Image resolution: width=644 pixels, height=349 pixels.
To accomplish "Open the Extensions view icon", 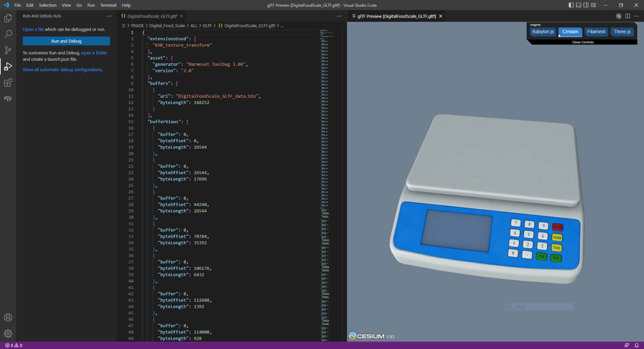I will (x=8, y=83).
